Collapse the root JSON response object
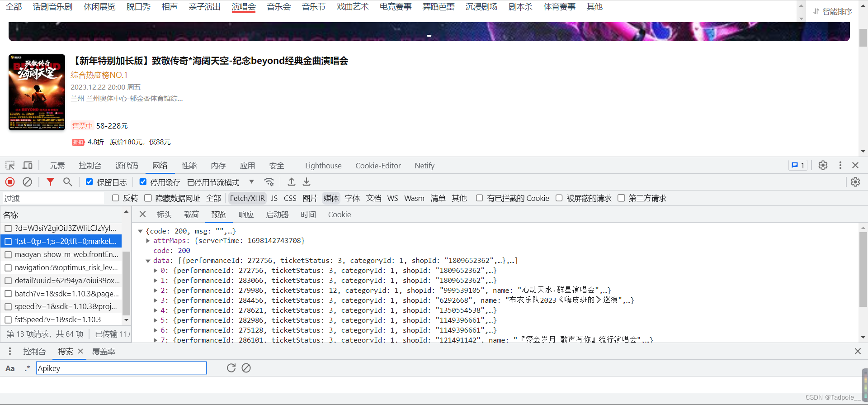Screen dimensions: 868x405 tap(140, 231)
